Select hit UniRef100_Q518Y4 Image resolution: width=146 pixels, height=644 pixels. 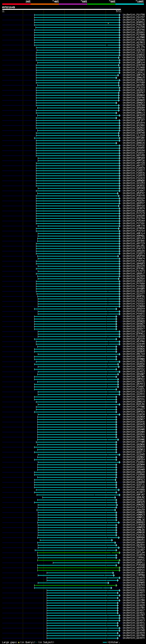pos(134,123)
